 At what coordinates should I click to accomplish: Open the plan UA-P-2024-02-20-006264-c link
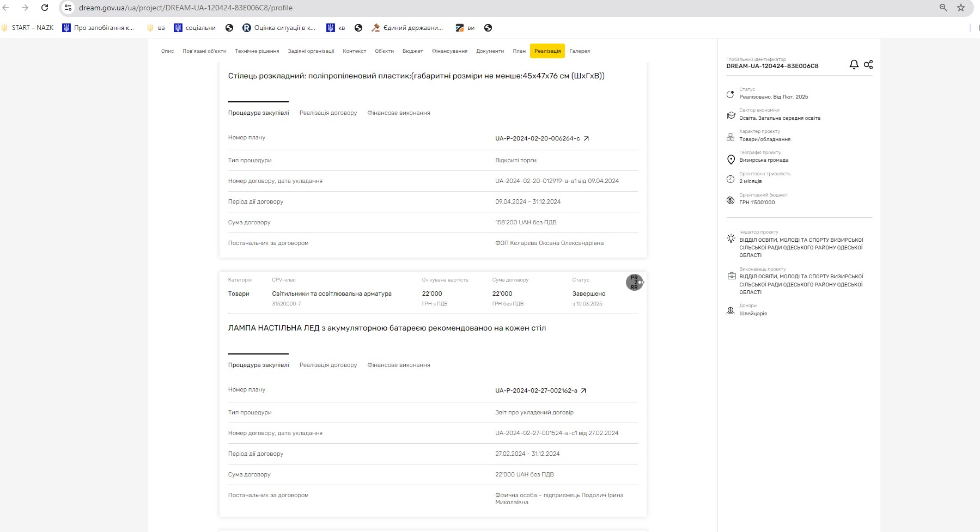click(x=541, y=138)
